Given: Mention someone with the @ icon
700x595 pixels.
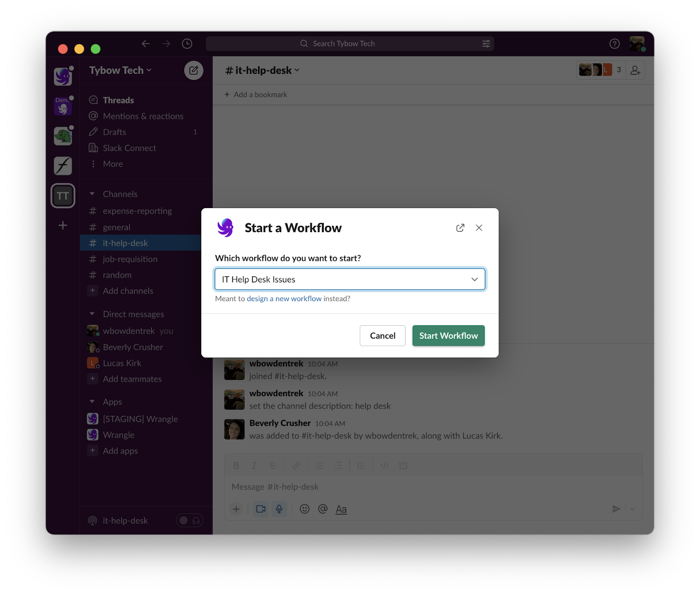Looking at the screenshot, I should 323,509.
